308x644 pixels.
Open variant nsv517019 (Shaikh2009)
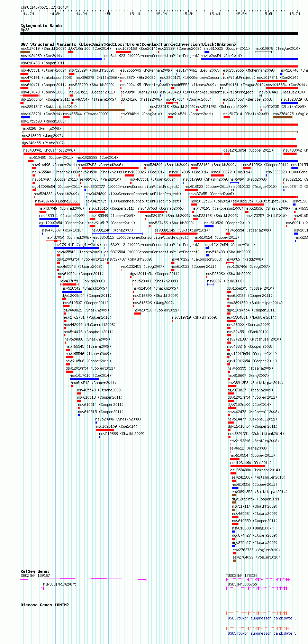coord(43,48)
